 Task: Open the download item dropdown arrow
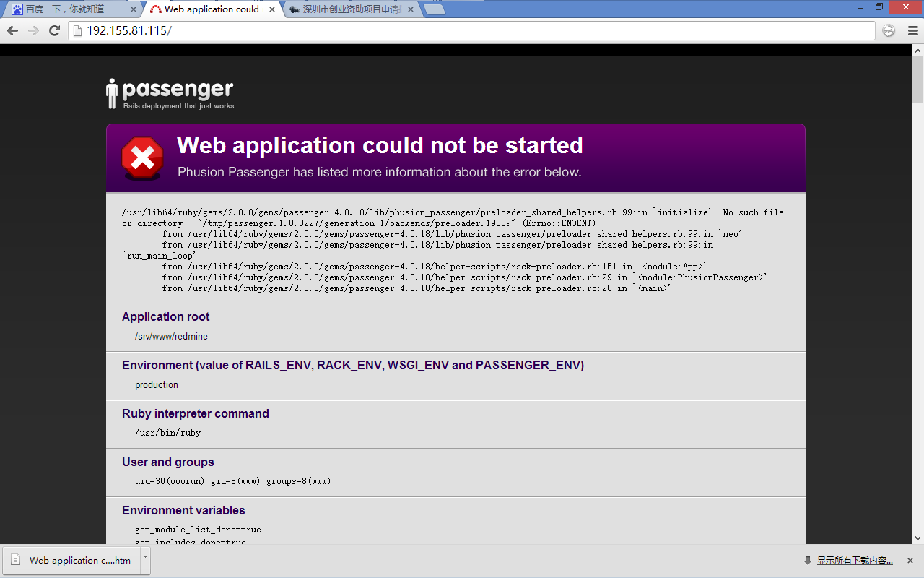(145, 560)
